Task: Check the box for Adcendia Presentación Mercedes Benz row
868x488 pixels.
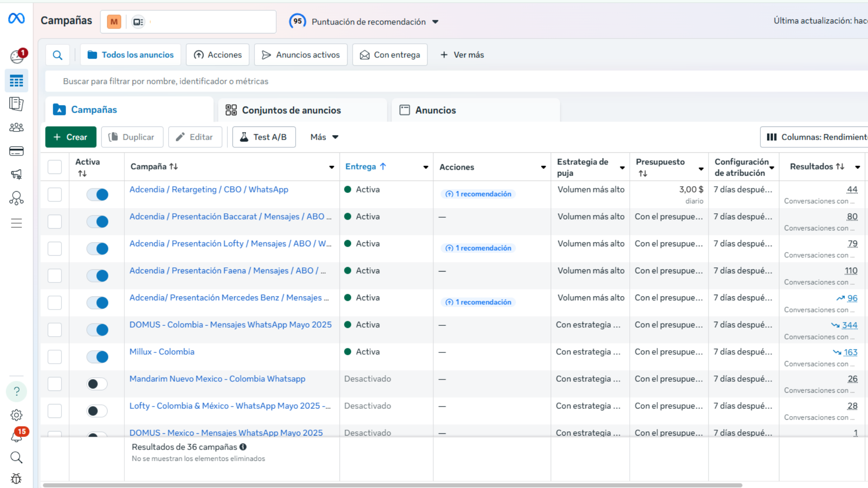Action: [x=55, y=303]
